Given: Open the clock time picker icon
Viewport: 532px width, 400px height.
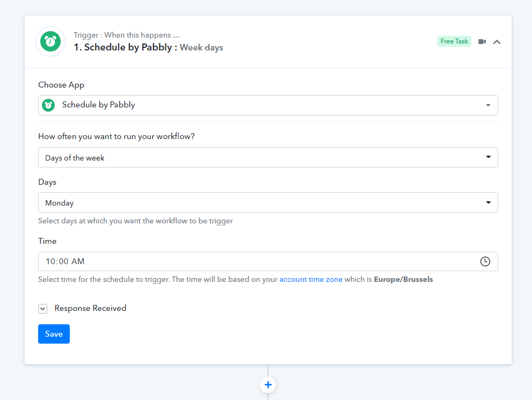Looking at the screenshot, I should pyautogui.click(x=485, y=261).
